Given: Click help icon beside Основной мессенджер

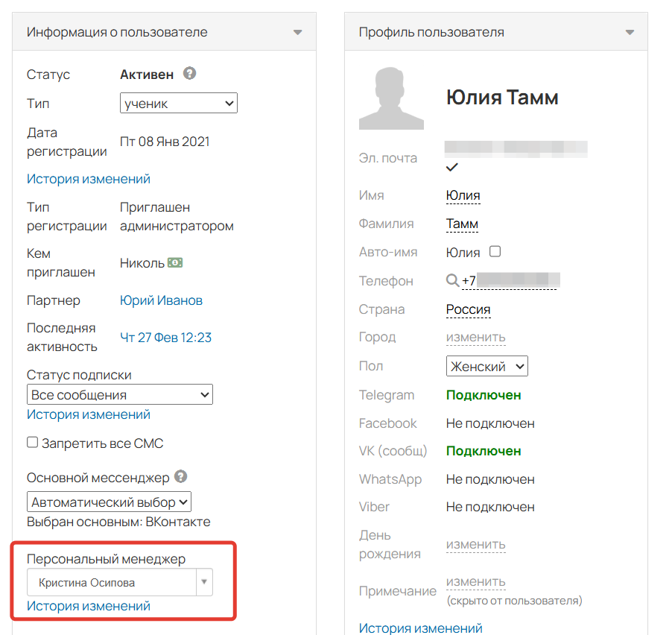Looking at the screenshot, I should click(x=180, y=477).
